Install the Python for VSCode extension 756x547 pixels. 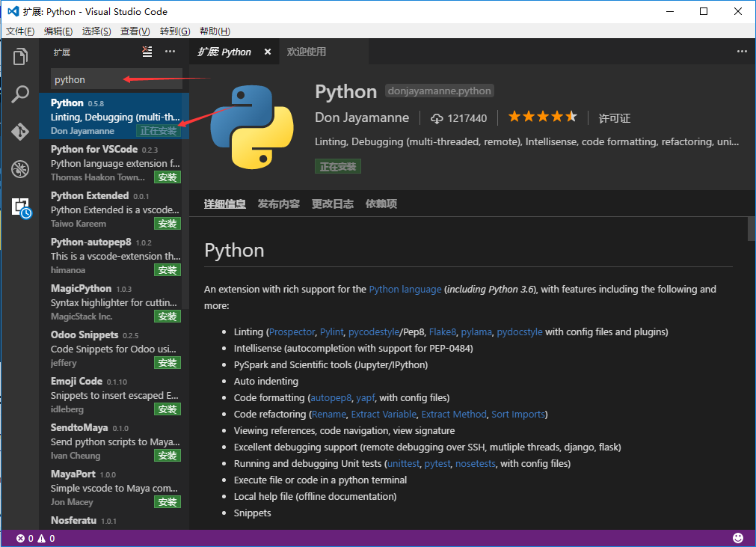click(167, 177)
